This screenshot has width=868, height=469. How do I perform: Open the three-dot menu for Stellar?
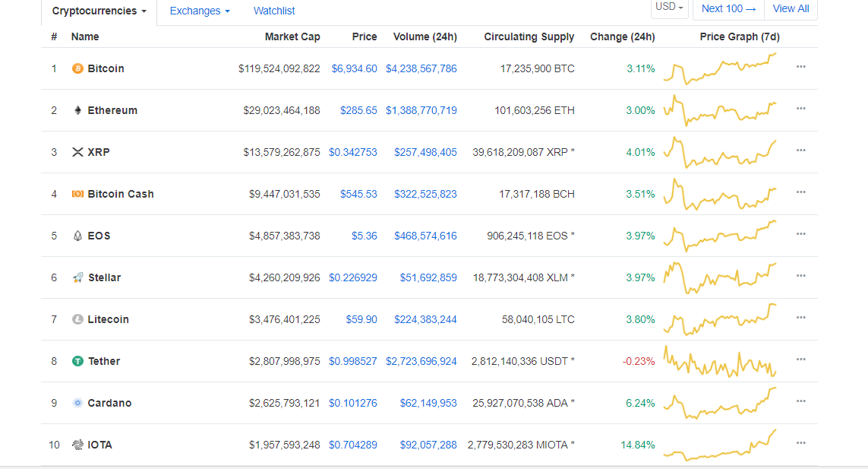[800, 275]
